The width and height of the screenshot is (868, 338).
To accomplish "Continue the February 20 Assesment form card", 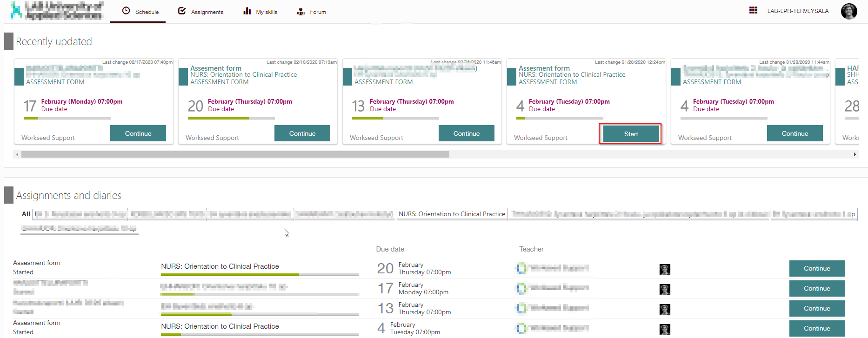I will pos(302,133).
